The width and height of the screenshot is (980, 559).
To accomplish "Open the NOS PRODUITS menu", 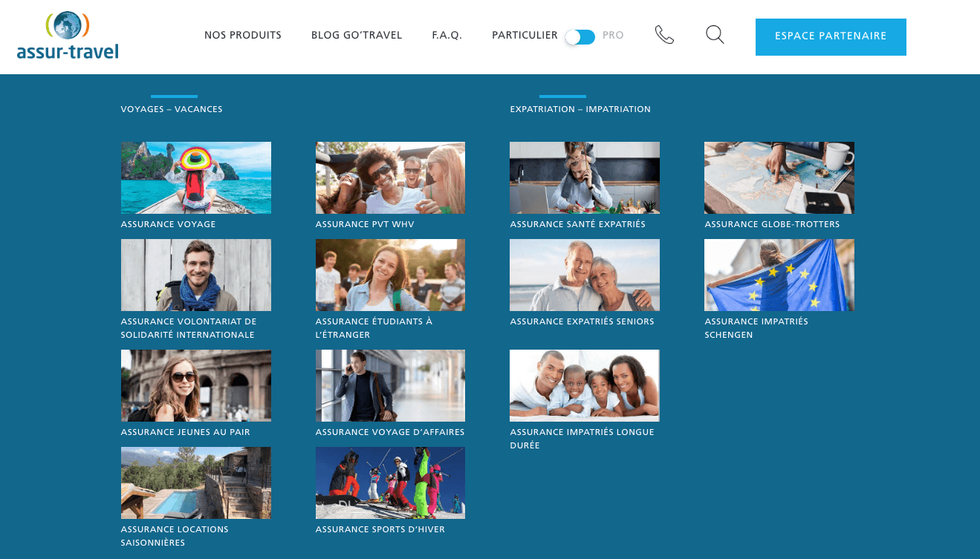I will pyautogui.click(x=242, y=35).
